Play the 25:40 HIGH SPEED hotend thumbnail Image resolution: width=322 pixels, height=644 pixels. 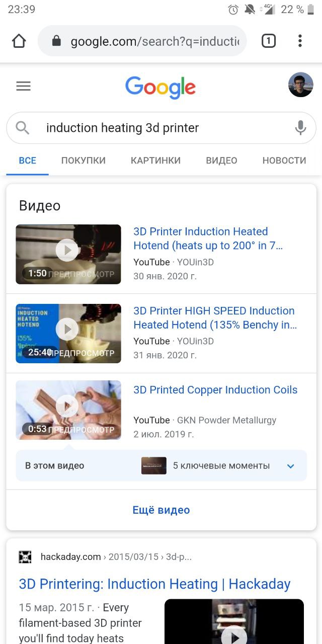pos(68,334)
